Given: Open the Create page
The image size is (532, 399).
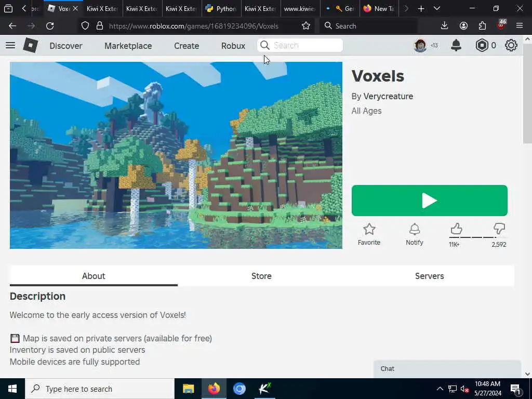Looking at the screenshot, I should point(187,46).
